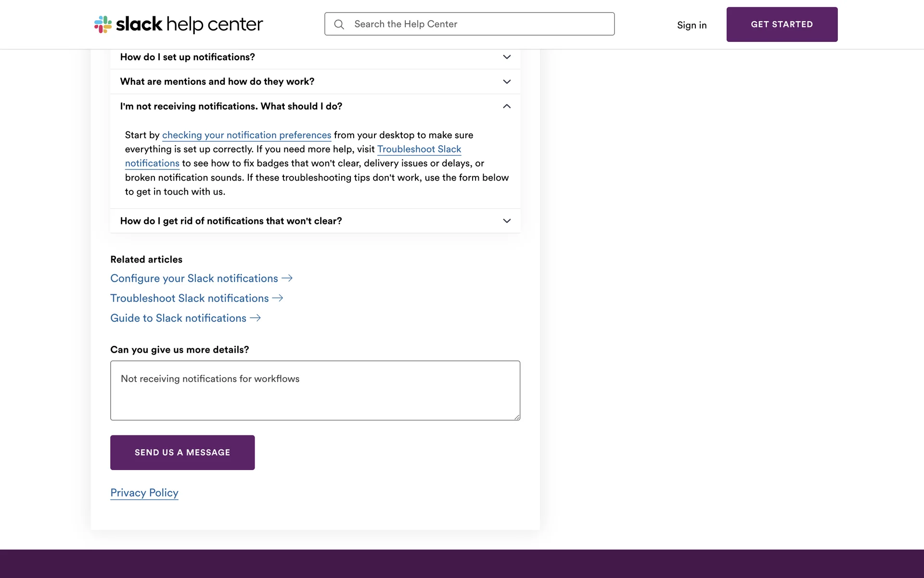Open 'How do I set up notifications?' question

click(x=188, y=57)
